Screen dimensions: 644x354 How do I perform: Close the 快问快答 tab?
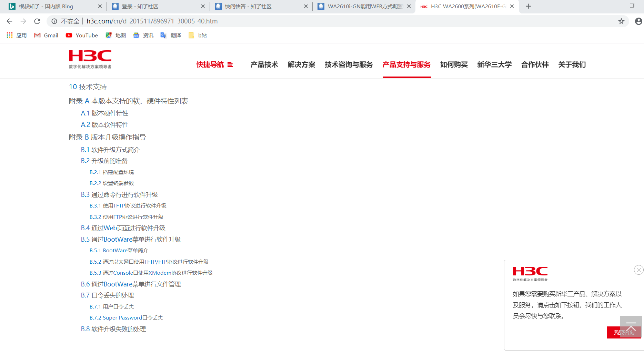(x=306, y=6)
